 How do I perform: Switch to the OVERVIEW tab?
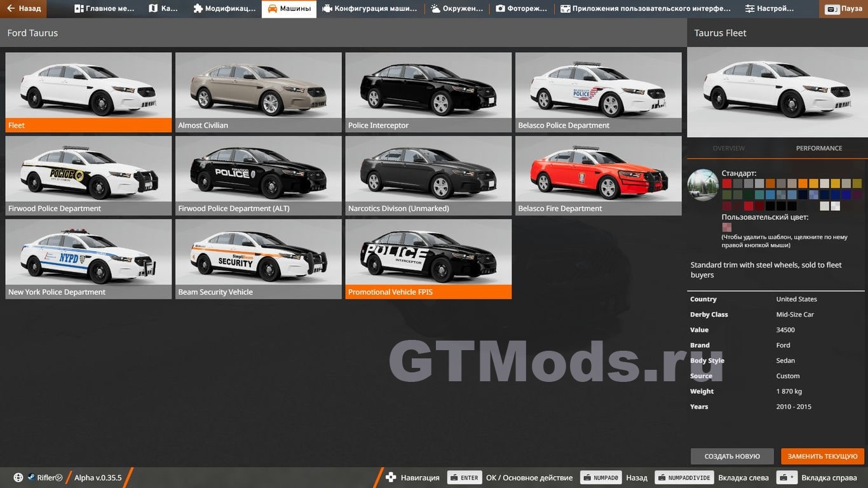[729, 148]
